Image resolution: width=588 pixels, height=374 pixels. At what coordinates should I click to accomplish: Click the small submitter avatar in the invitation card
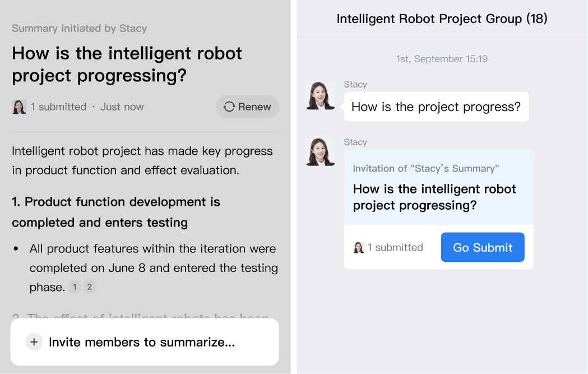359,247
